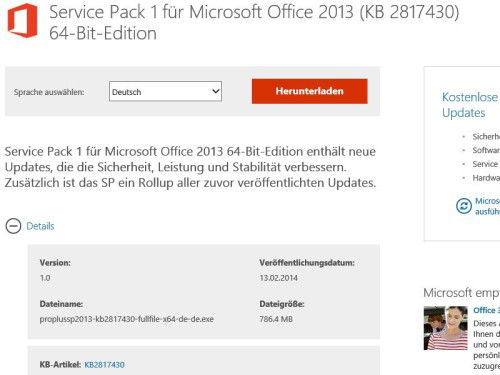Open the Deutsch language dropdown
The height and width of the screenshot is (375, 500).
(x=165, y=91)
